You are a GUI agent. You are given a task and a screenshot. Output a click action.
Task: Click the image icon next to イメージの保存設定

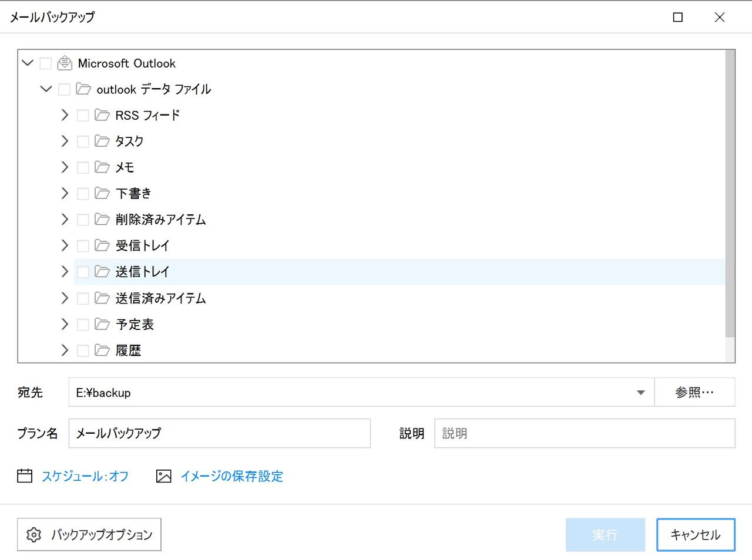(164, 476)
